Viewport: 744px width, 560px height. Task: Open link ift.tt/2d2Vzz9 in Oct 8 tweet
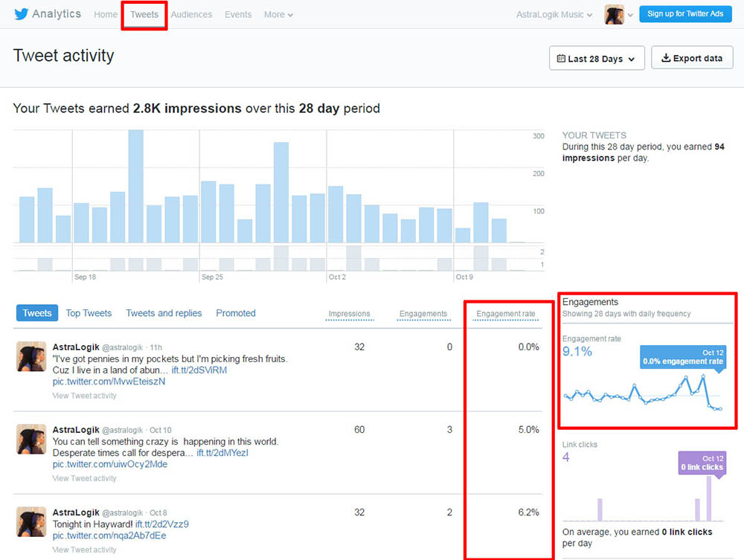(161, 524)
